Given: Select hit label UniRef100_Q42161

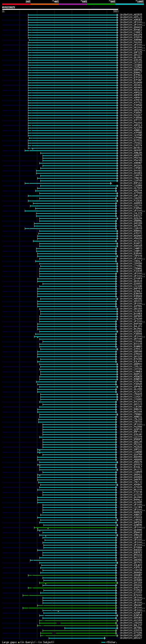Looking at the screenshot, I should point(131,165).
